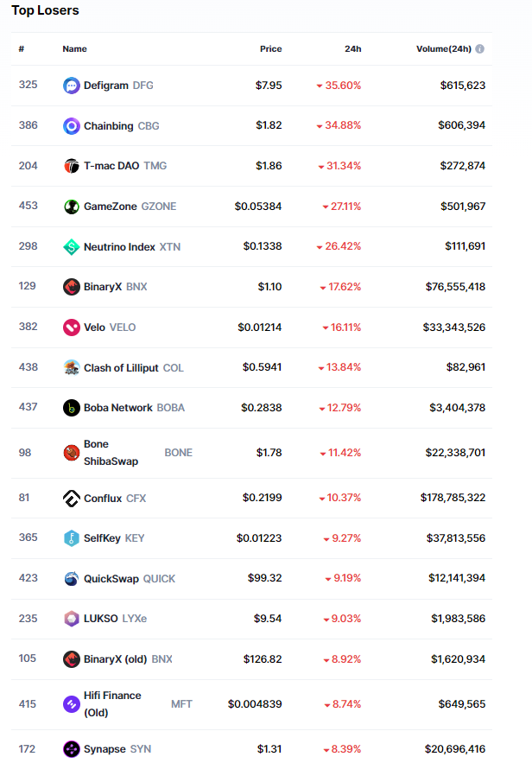532x763 pixels.
Task: Sort table by Price column header
Action: point(270,49)
